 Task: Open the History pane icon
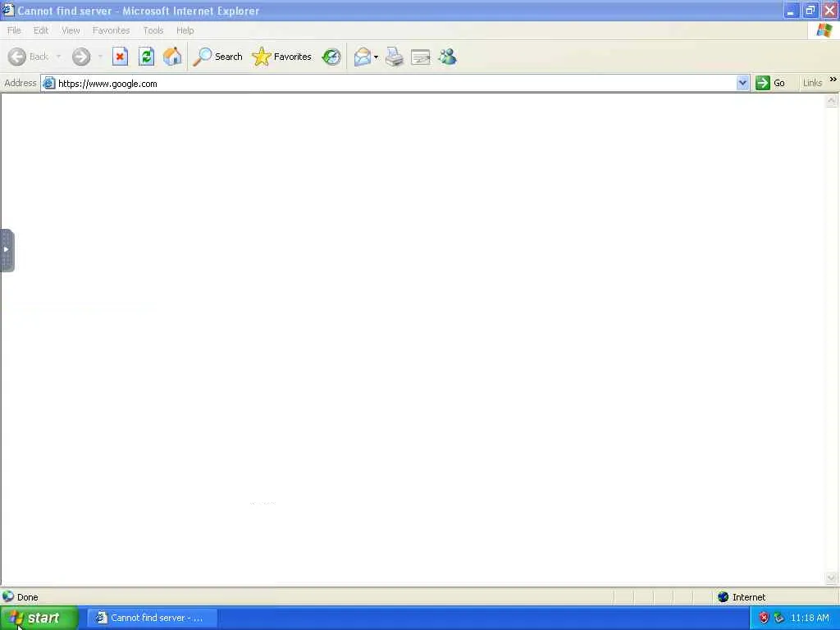coord(331,57)
